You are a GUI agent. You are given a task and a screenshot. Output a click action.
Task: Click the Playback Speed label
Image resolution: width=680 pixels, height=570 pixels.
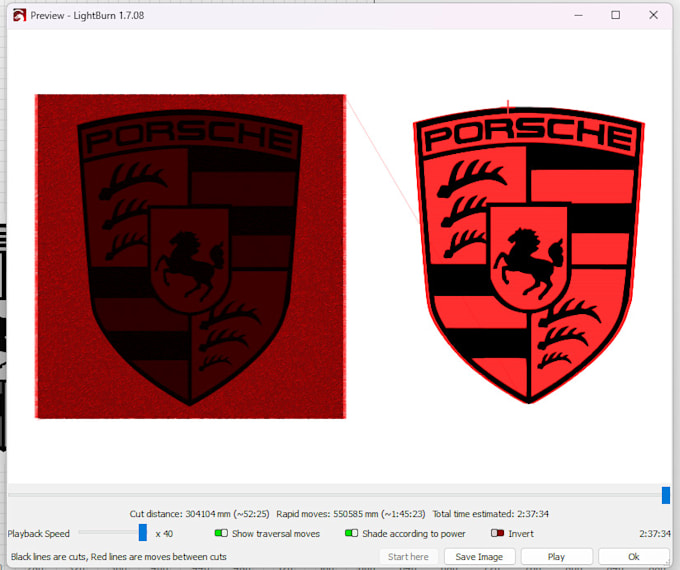(x=39, y=534)
